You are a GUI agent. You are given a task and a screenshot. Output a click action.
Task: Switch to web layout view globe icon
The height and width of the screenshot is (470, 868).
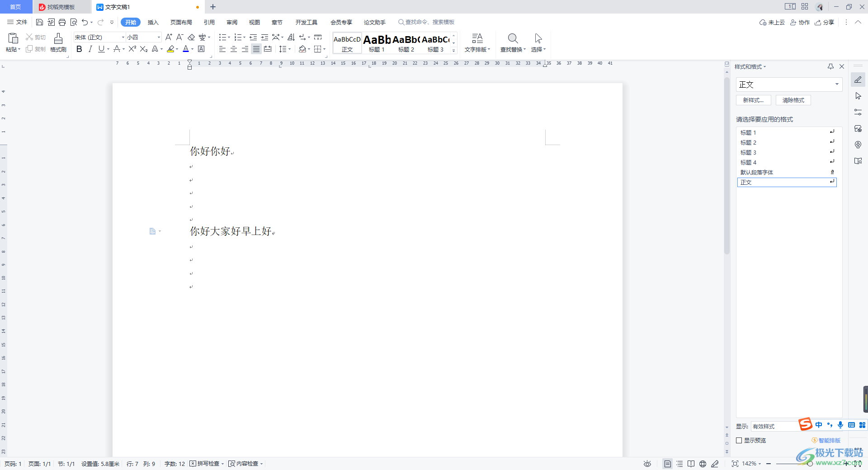703,464
